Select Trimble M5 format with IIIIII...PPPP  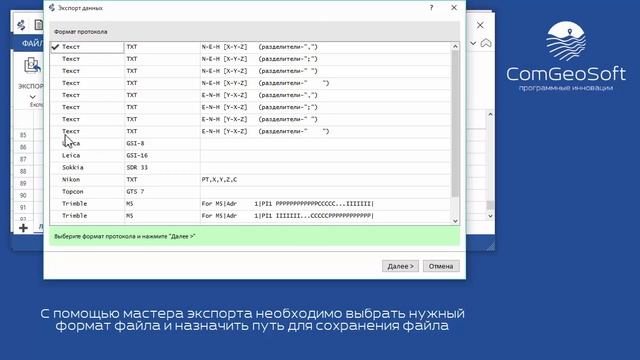[250, 216]
